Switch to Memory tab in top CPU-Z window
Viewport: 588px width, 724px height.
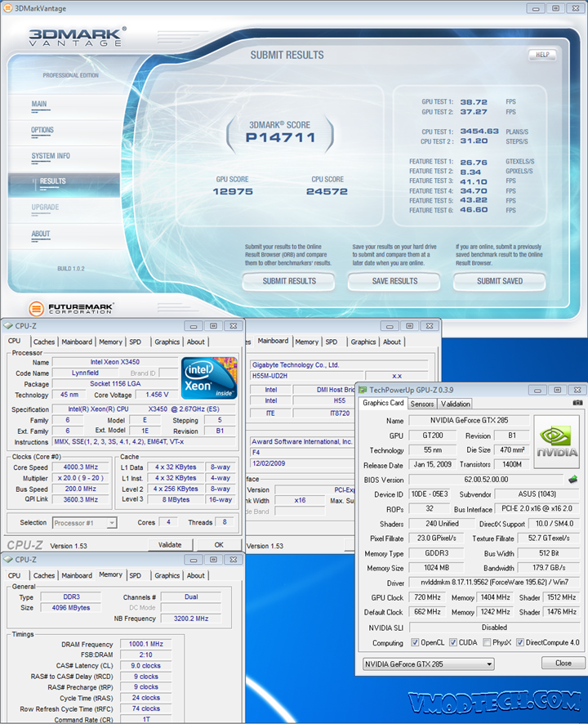click(111, 342)
